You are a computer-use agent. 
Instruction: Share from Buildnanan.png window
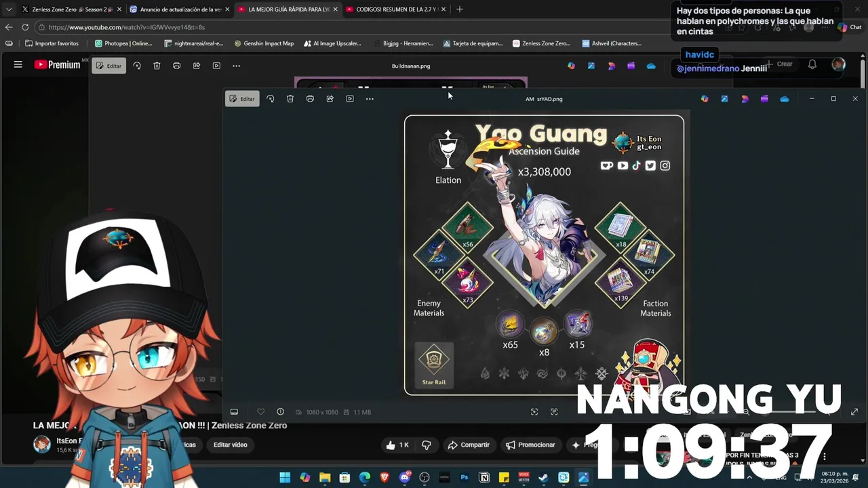[x=197, y=66]
